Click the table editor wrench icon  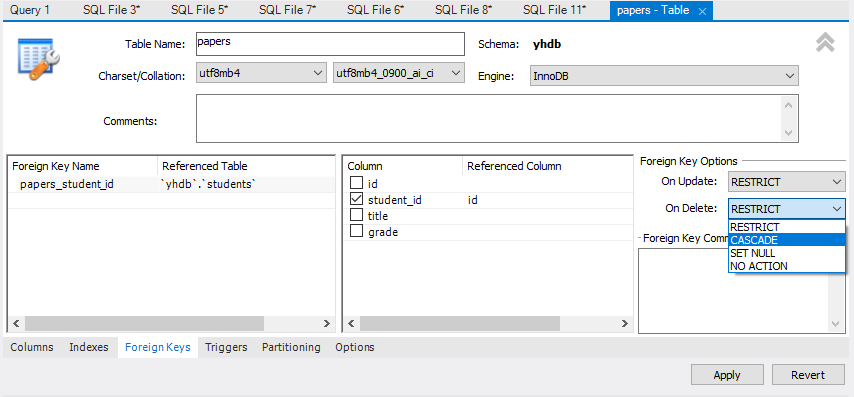tap(39, 59)
